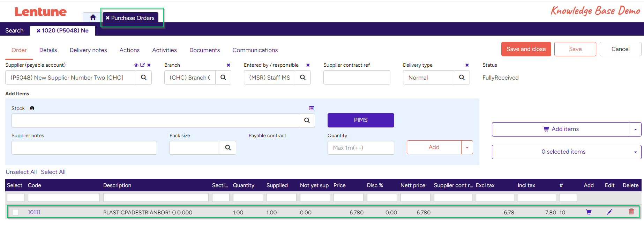
Task: Open the Communications tab
Action: tap(255, 50)
